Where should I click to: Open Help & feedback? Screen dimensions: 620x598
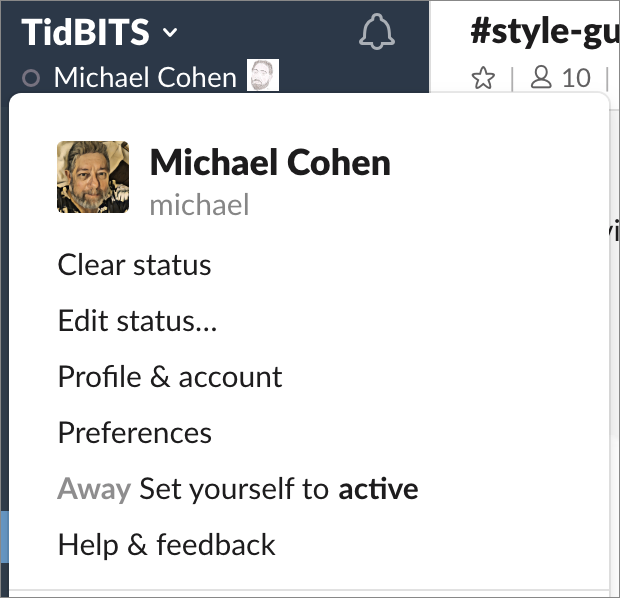(x=166, y=545)
